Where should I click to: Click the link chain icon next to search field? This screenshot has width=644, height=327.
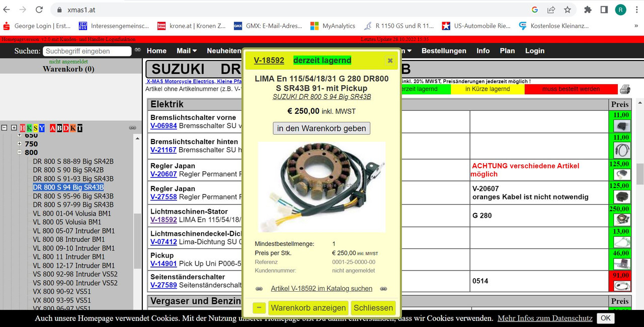(137, 50)
